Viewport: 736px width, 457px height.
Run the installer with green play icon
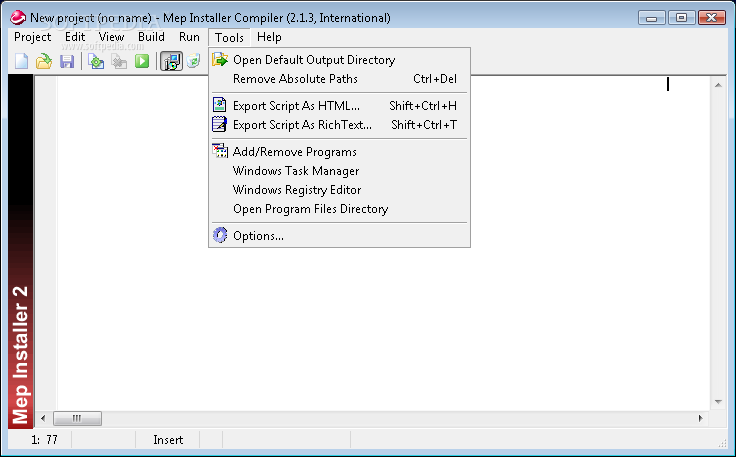click(x=142, y=61)
